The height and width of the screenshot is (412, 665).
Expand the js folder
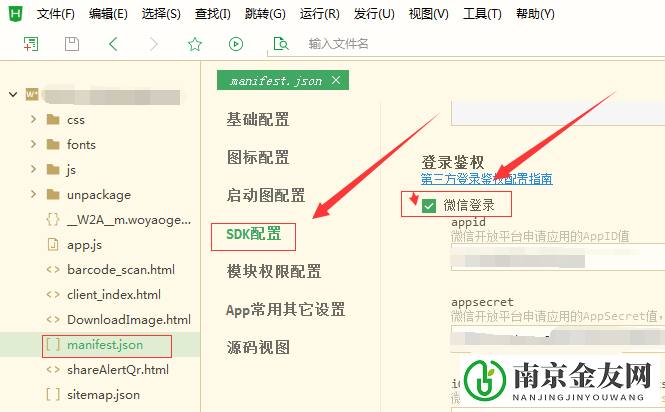34,169
